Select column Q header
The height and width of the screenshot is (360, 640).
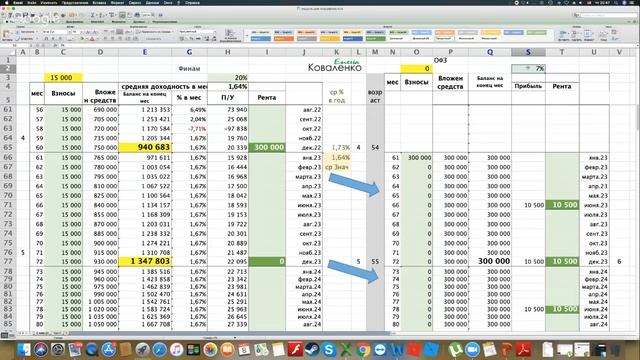pos(490,52)
